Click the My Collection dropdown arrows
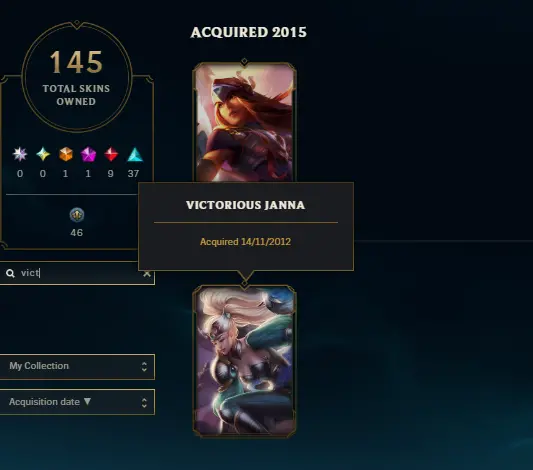533x470 pixels. coord(144,366)
